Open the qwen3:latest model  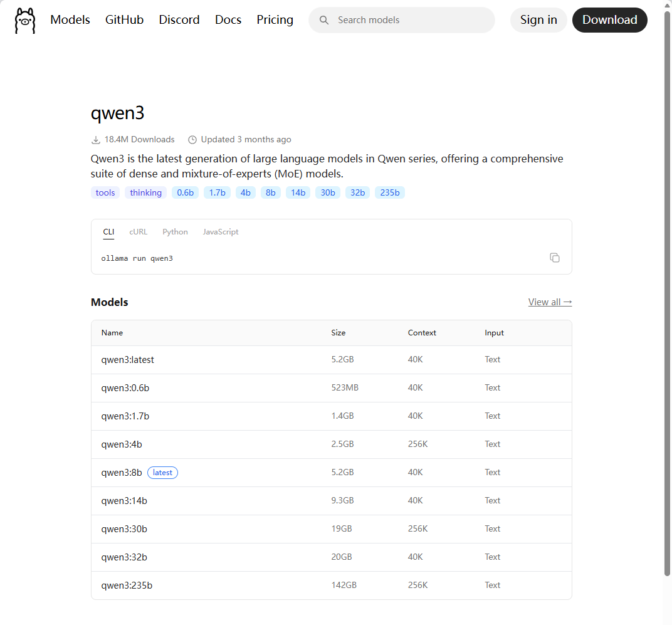click(x=127, y=360)
